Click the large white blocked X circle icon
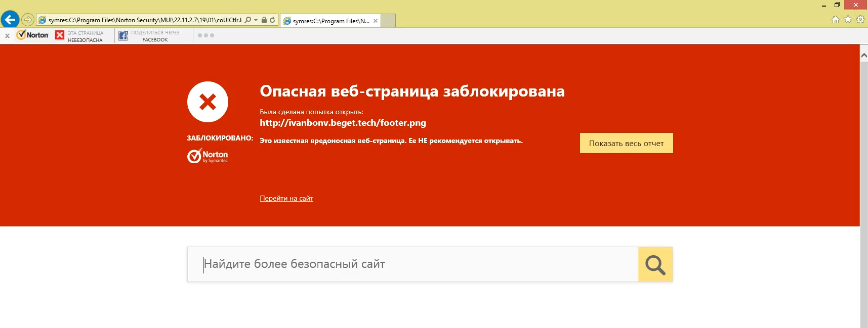 tap(208, 102)
